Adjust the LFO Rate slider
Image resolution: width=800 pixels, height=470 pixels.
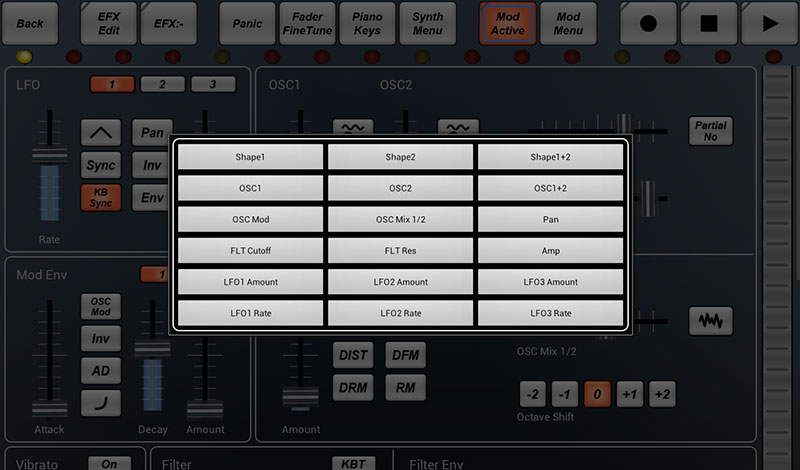point(49,156)
